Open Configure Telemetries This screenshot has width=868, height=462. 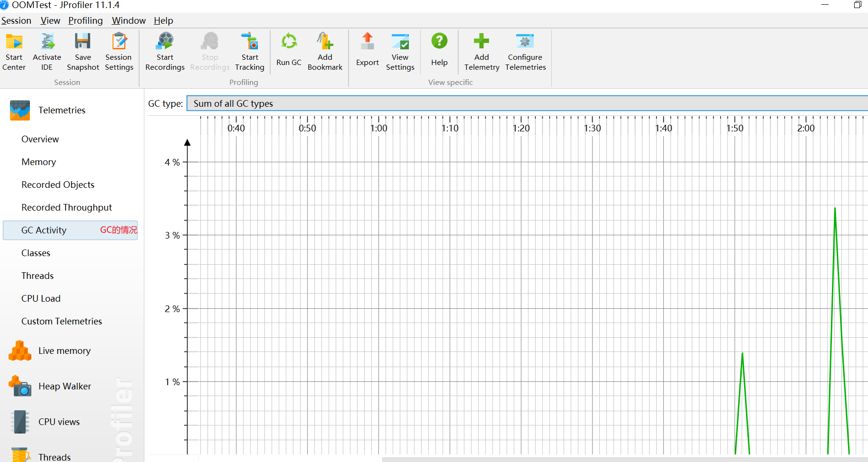(525, 52)
